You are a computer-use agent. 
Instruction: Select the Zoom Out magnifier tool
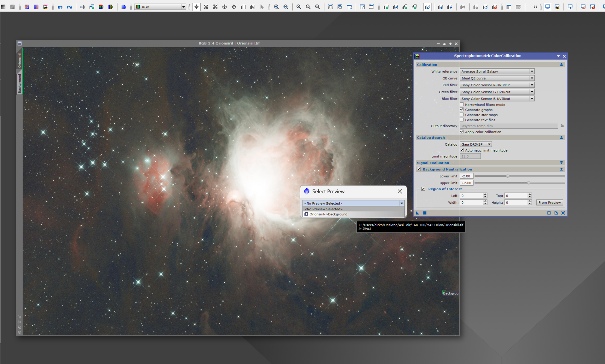click(x=286, y=7)
